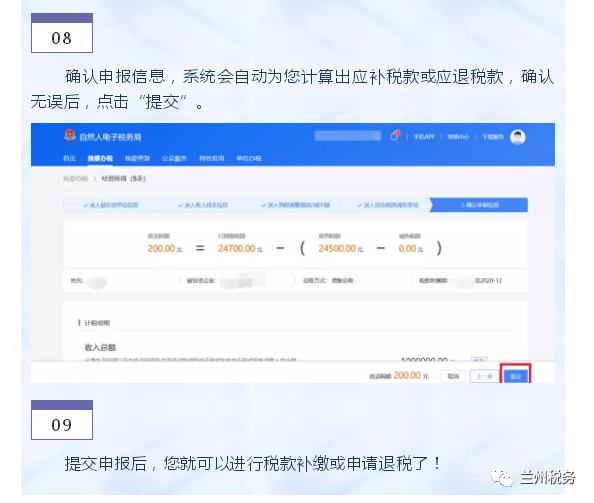Select the 单位办税 nav tab

249,158
